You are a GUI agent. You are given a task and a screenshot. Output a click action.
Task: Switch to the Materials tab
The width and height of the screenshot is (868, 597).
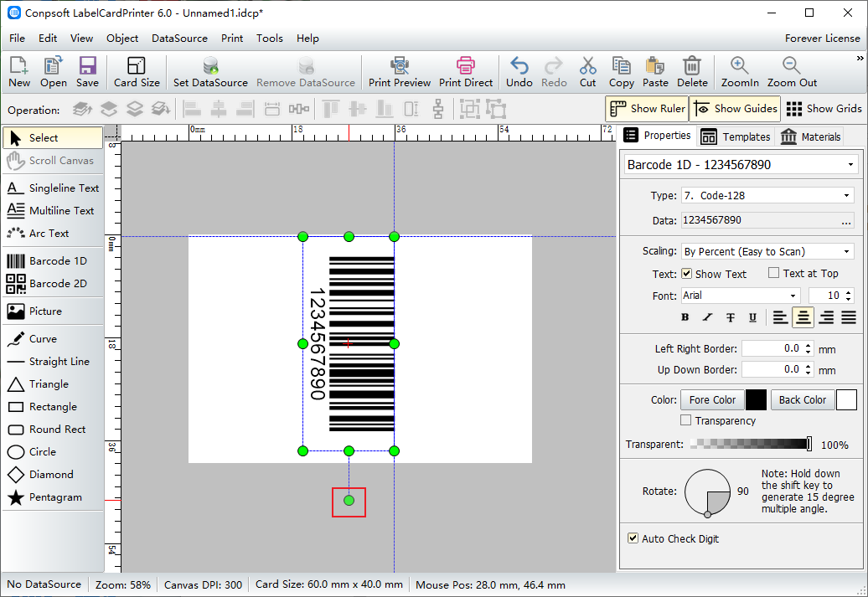[x=810, y=136]
